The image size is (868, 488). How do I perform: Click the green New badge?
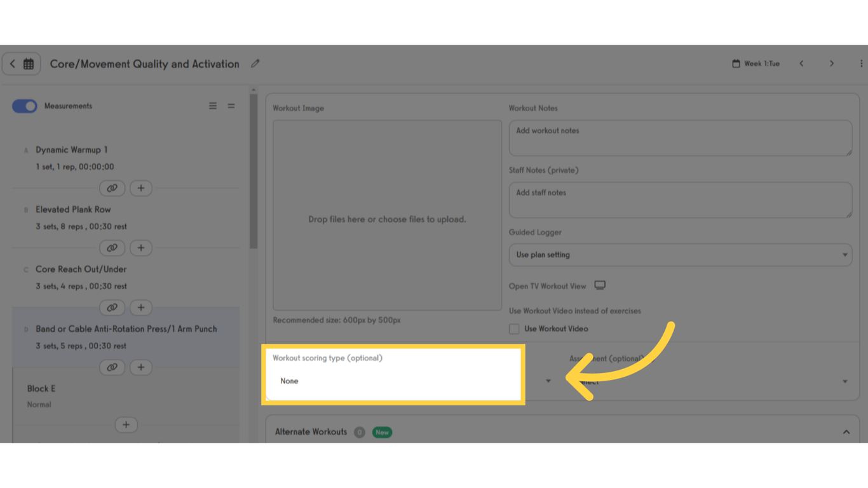pyautogui.click(x=382, y=432)
